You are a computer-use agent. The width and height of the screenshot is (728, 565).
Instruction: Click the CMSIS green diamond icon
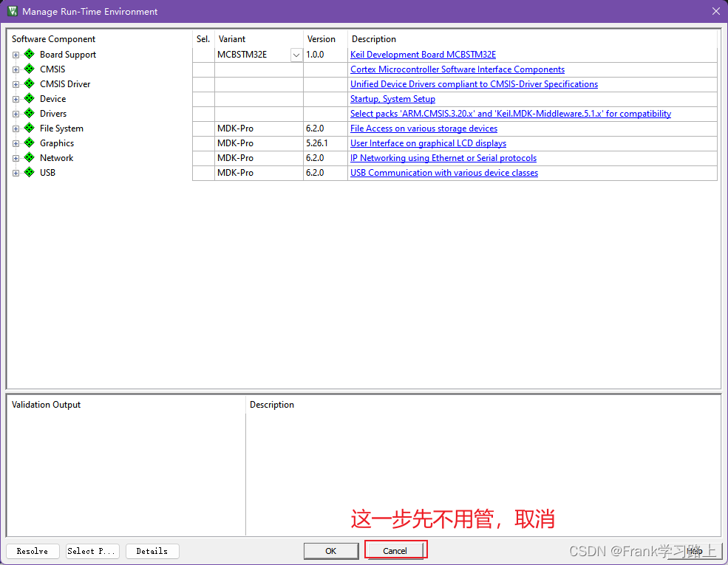tap(30, 69)
